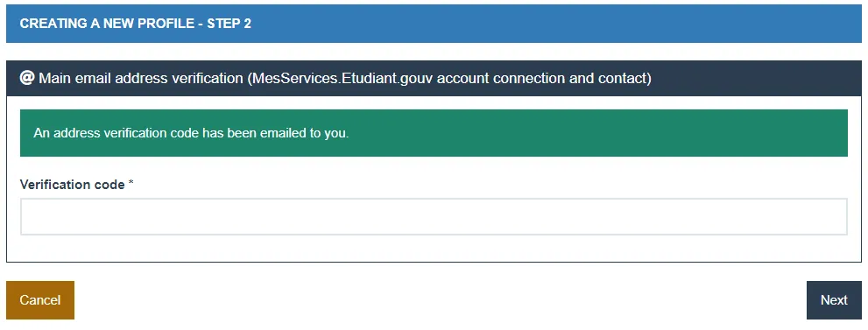The image size is (868, 330).
Task: Click an empty area of the blue step banner
Action: [x=554, y=24]
